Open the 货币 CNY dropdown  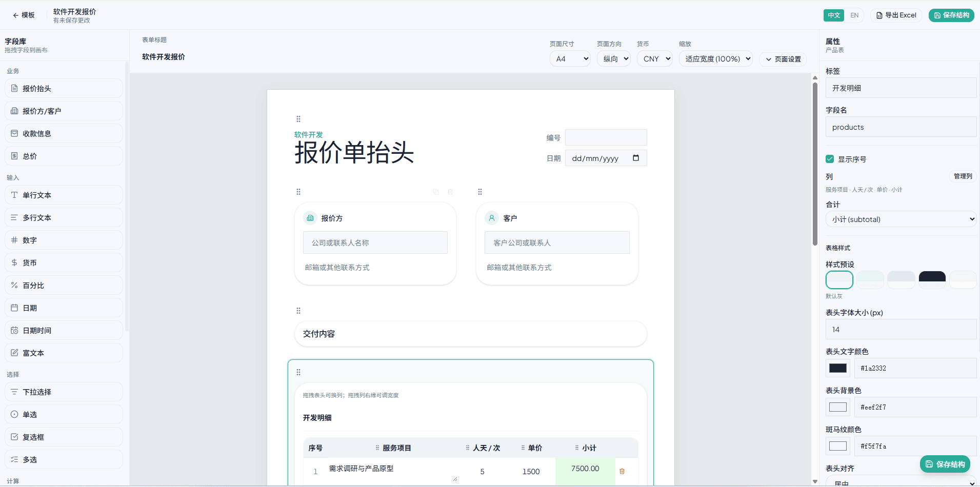coord(655,58)
